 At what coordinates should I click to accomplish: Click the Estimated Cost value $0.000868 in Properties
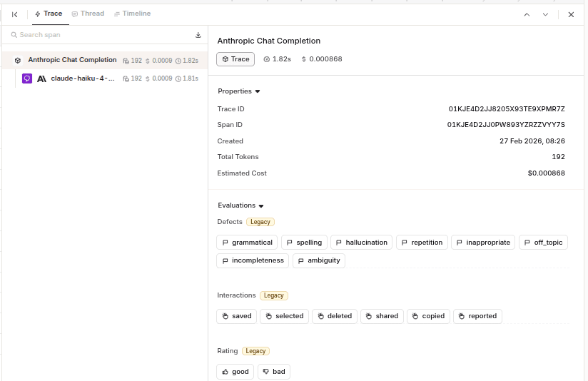547,173
